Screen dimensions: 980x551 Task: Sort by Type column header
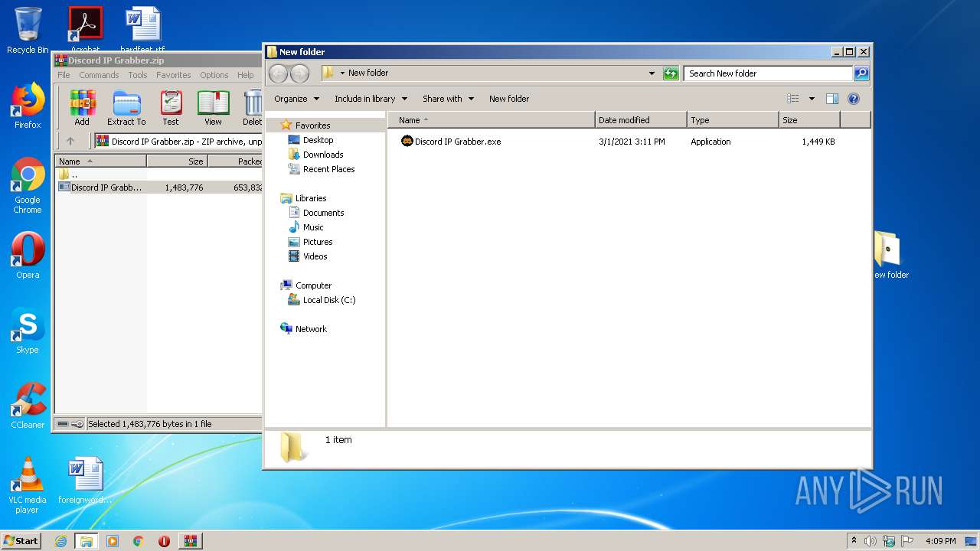(733, 120)
